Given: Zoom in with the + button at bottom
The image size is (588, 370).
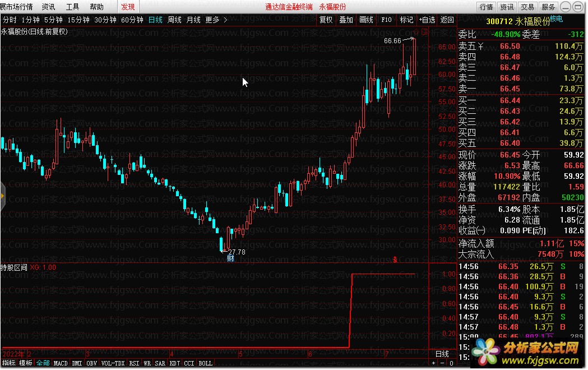Looking at the screenshot, I should pyautogui.click(x=433, y=363).
